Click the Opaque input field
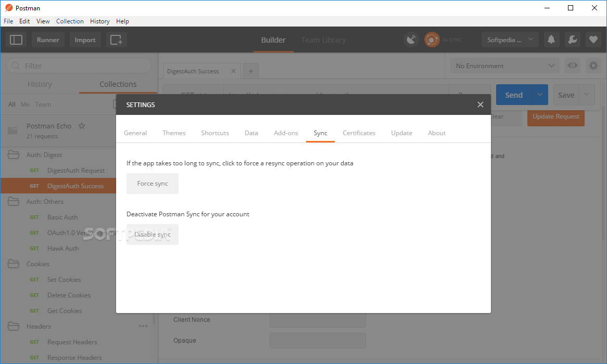The height and width of the screenshot is (364, 607). point(318,341)
